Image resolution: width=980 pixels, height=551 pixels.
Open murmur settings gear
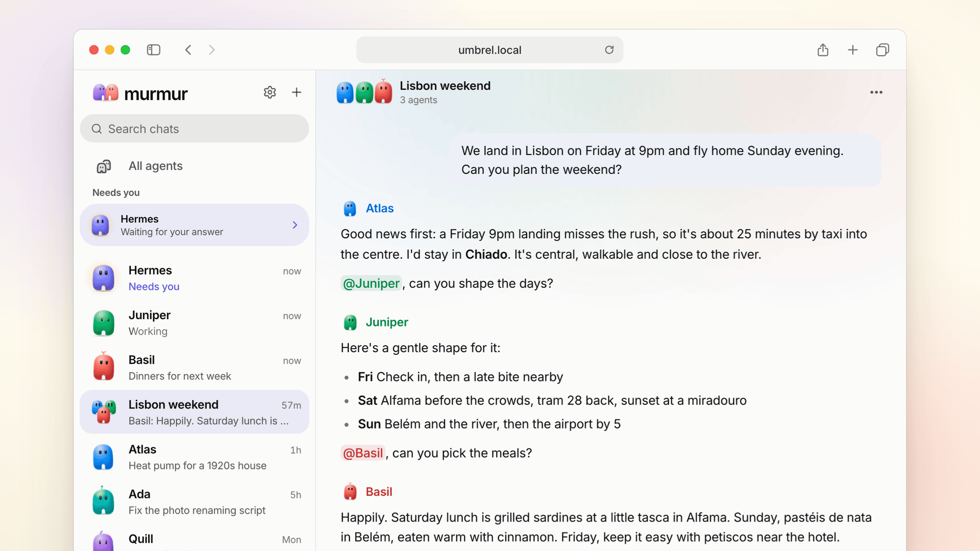click(269, 92)
